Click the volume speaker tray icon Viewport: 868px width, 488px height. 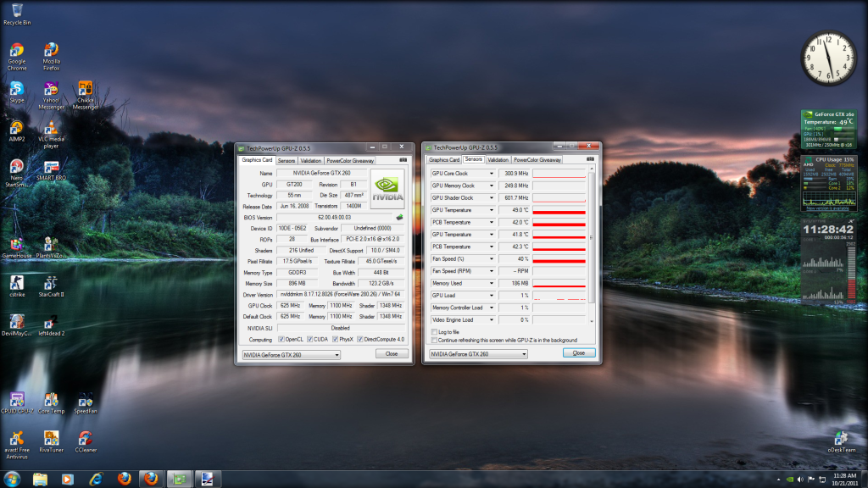pyautogui.click(x=800, y=480)
